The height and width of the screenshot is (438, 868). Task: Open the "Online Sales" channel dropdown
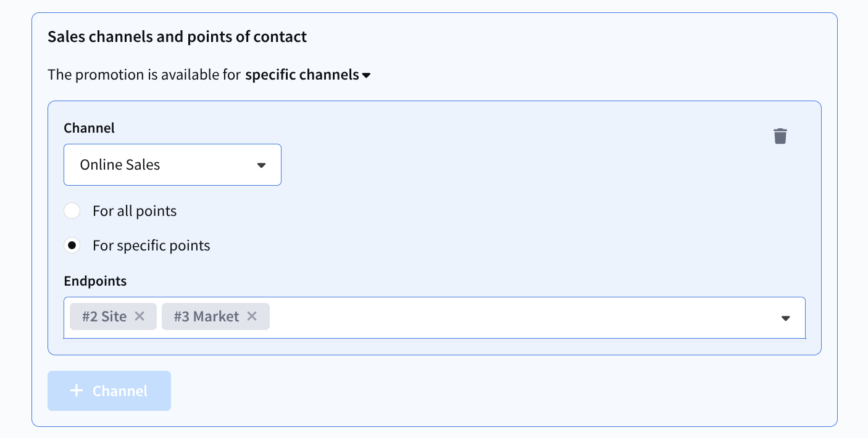(x=172, y=165)
